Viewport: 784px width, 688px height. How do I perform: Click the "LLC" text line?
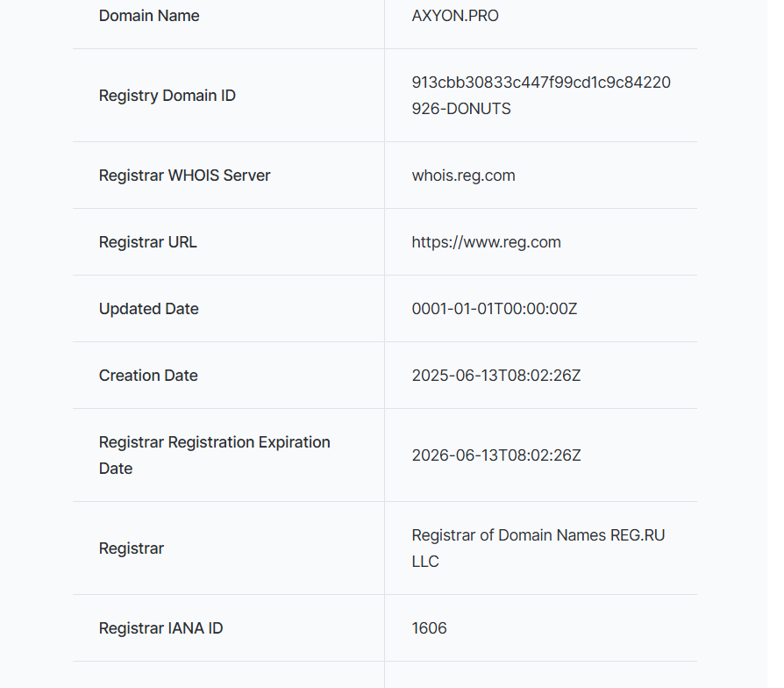click(425, 562)
